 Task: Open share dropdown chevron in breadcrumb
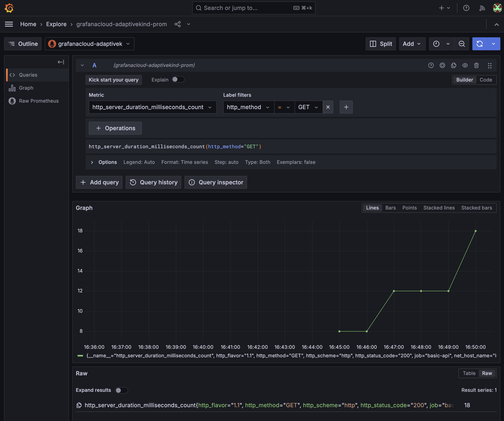click(x=189, y=24)
